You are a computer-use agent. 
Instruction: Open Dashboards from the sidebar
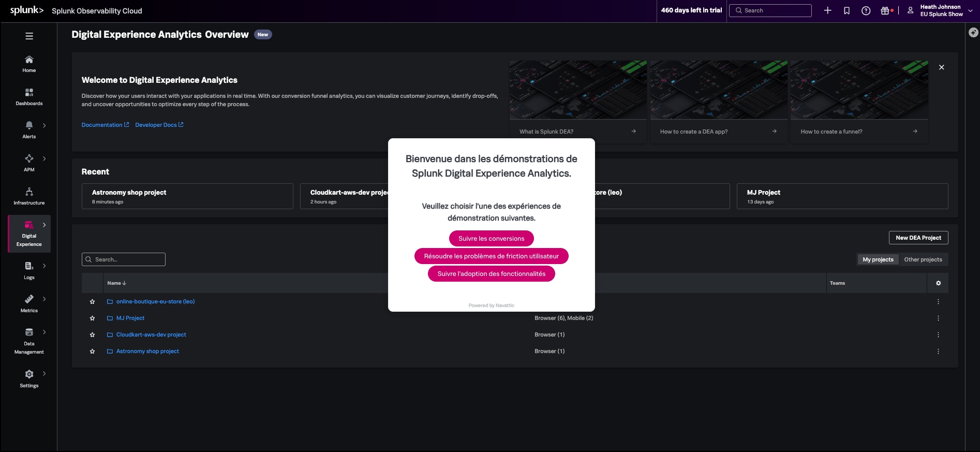29,97
